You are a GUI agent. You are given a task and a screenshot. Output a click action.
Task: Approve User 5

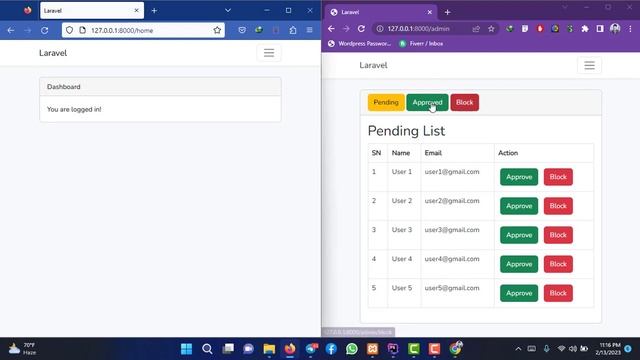point(519,293)
